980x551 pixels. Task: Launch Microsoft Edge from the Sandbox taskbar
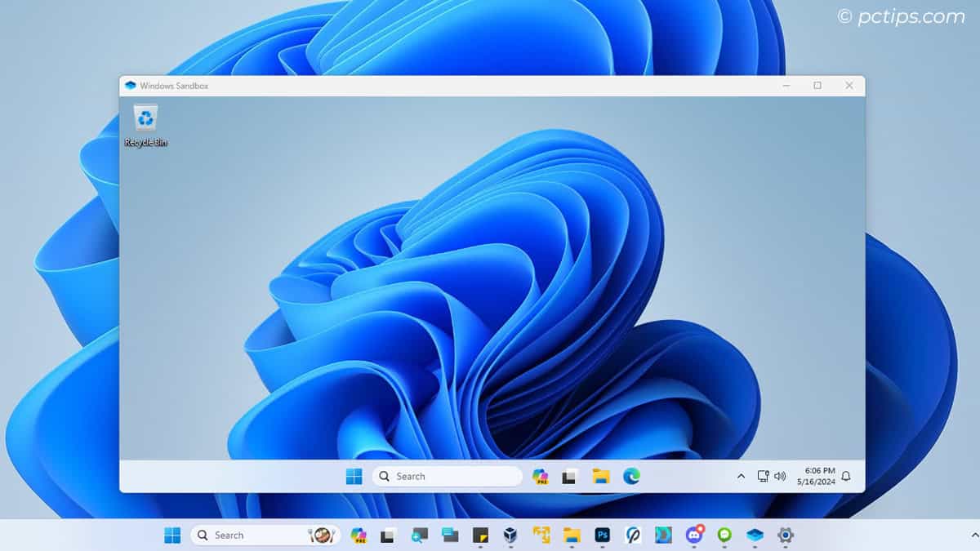click(x=631, y=476)
